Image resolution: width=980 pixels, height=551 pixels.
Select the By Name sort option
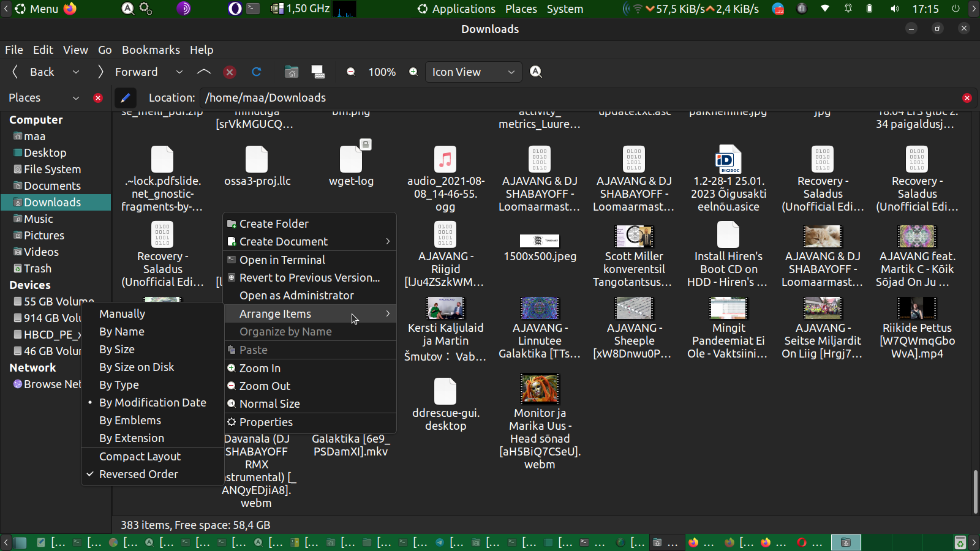point(122,332)
